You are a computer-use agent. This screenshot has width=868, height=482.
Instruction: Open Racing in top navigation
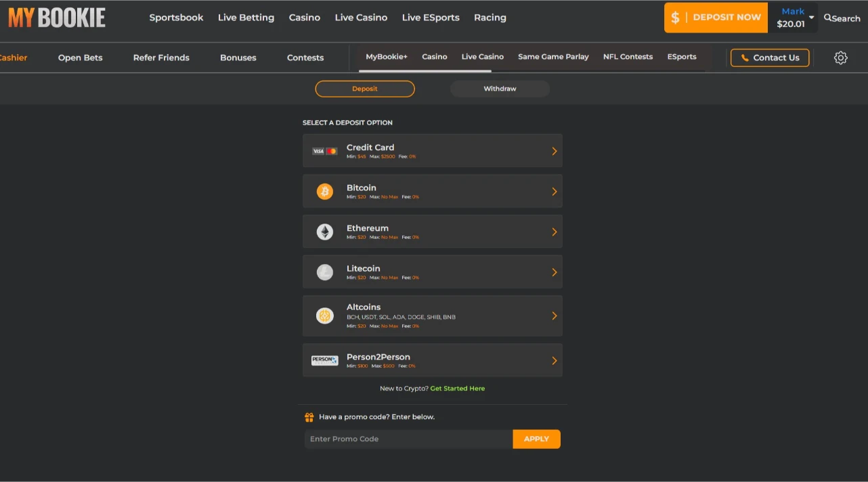pos(490,18)
